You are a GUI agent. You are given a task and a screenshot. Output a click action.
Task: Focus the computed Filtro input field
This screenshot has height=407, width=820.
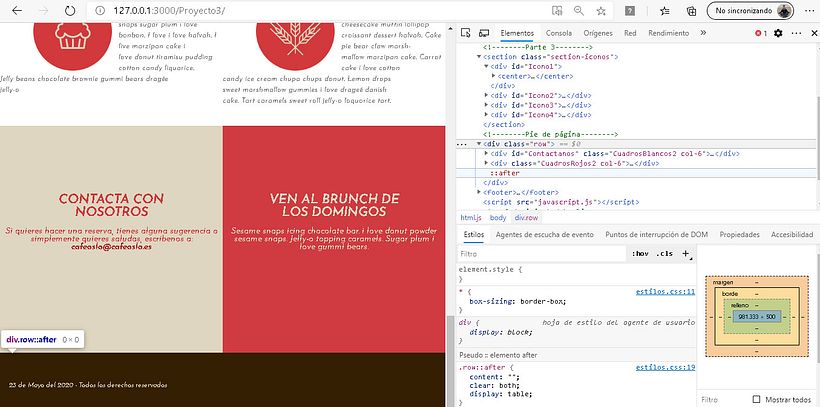click(724, 399)
